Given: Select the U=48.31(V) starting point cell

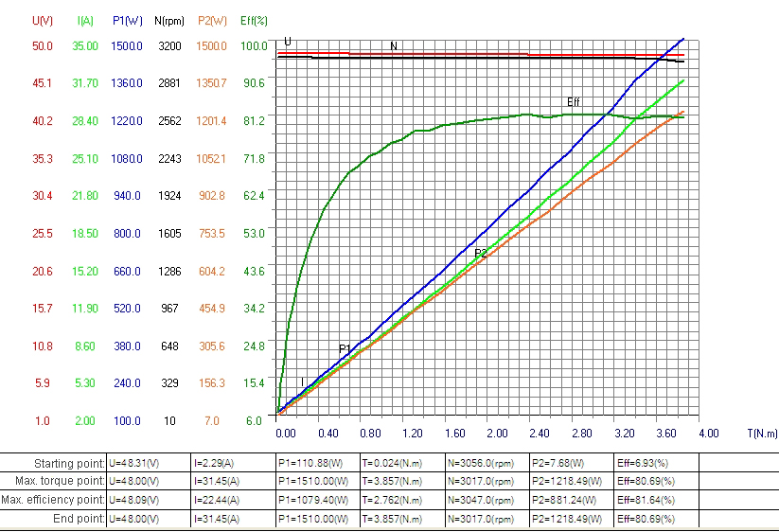Looking at the screenshot, I should point(139,464).
